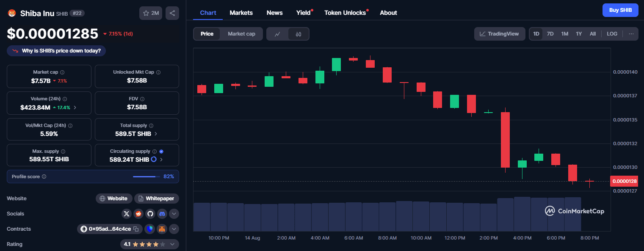
Task: Click the #22 rank badge
Action: [77, 13]
